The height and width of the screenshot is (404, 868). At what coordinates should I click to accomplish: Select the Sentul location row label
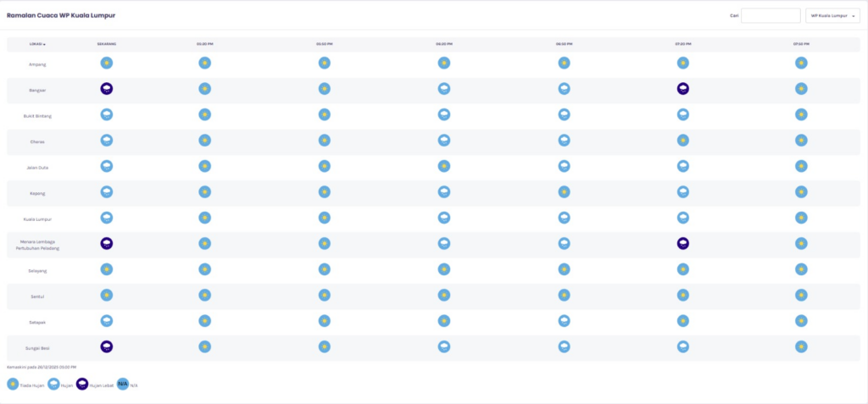tap(37, 296)
